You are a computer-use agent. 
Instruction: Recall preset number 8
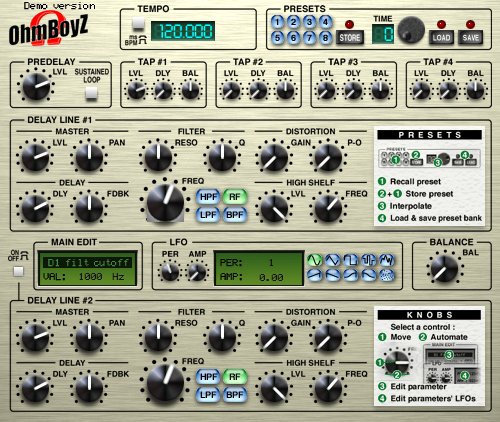coord(325,37)
